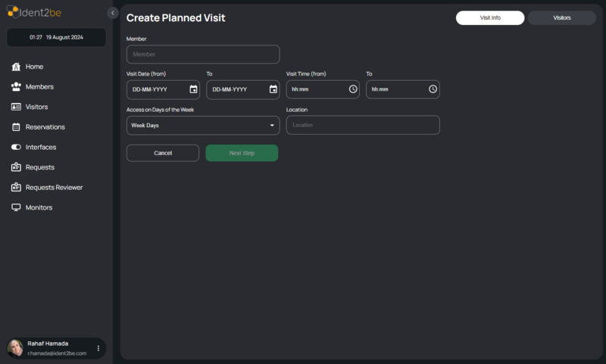Click the Home icon in sidebar
606x364 pixels.
[x=16, y=67]
